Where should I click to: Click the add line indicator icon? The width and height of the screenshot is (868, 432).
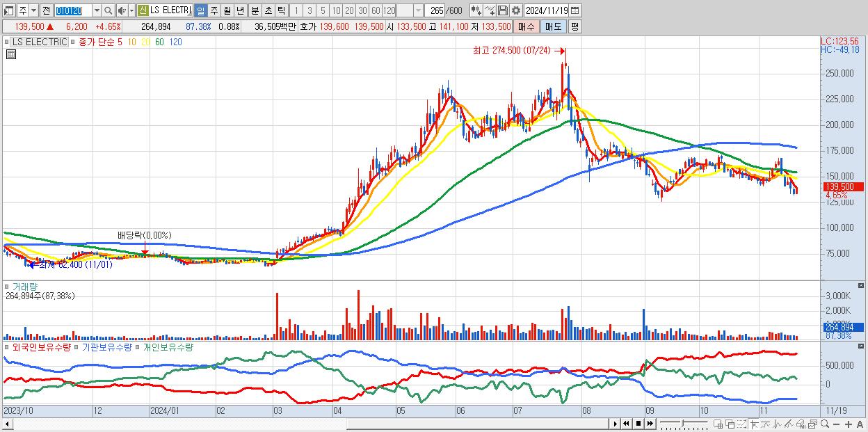(490, 10)
